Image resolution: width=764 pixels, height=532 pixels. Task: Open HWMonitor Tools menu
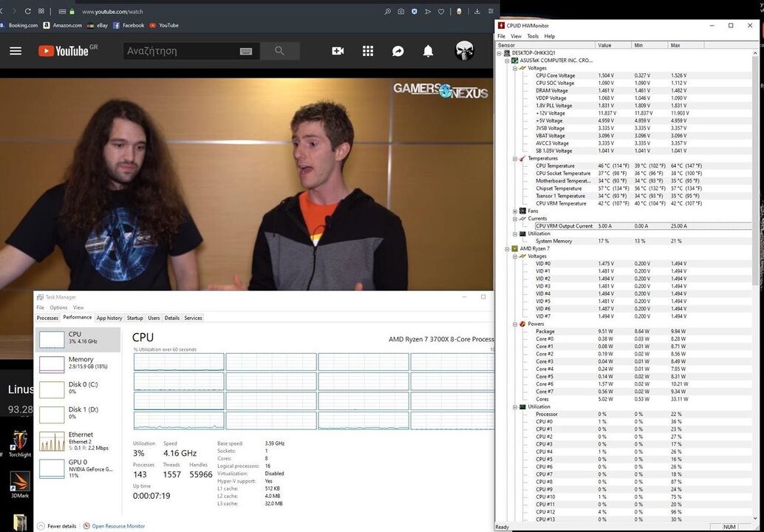pyautogui.click(x=533, y=36)
